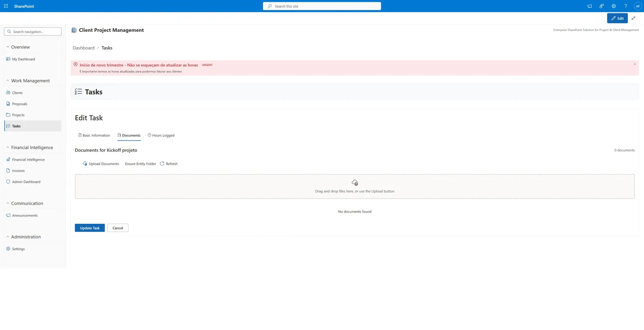Open the help question mark icon
The height and width of the screenshot is (330, 644).
[625, 6]
